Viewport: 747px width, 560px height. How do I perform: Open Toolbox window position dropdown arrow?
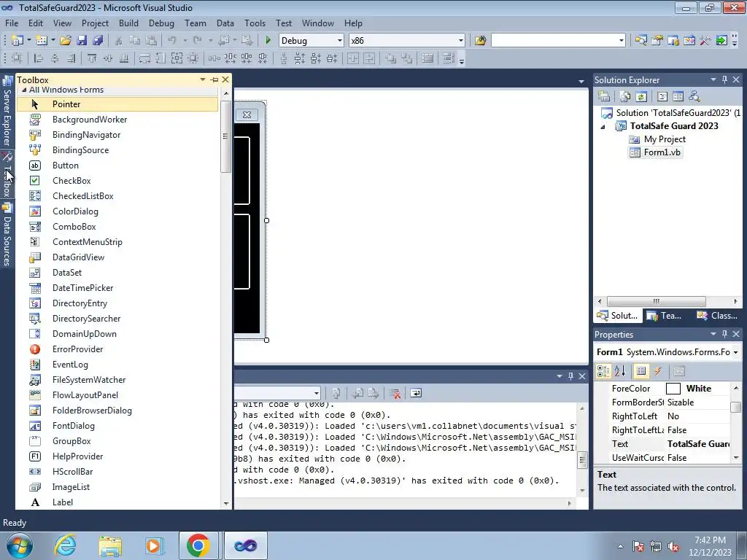pyautogui.click(x=203, y=79)
